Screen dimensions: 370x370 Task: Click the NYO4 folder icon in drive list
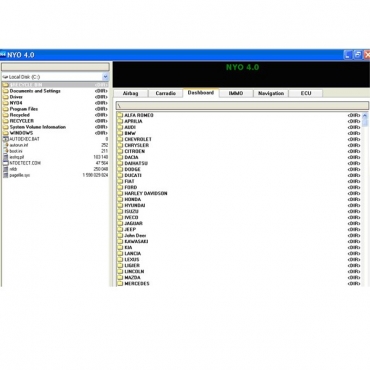[x=5, y=103]
